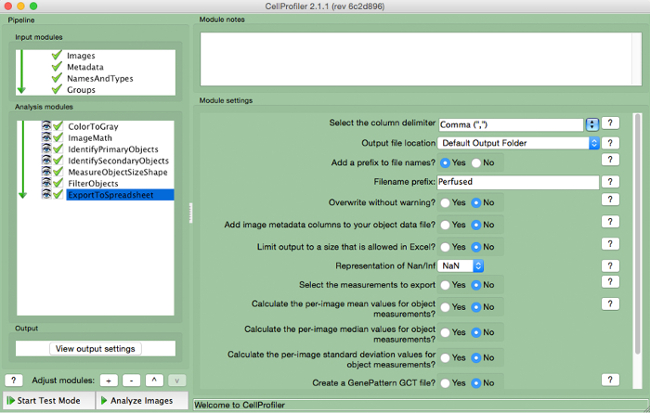Click the green checkmark beside ImageMath

click(x=58, y=138)
